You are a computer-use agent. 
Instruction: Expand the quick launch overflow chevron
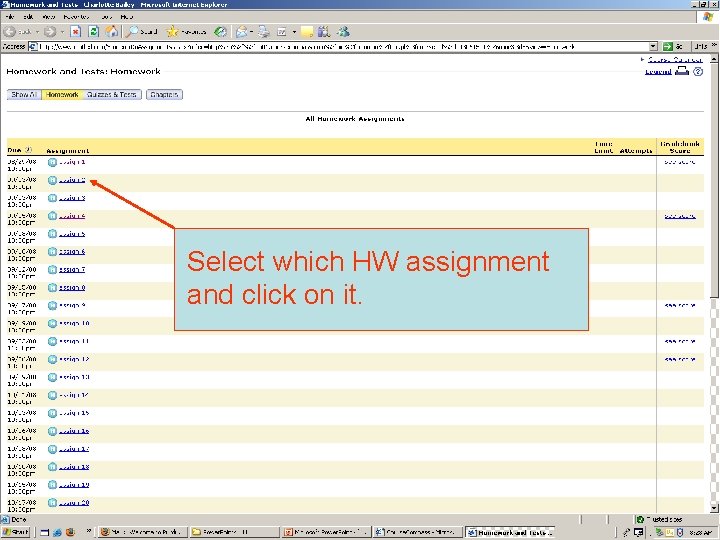click(x=89, y=530)
